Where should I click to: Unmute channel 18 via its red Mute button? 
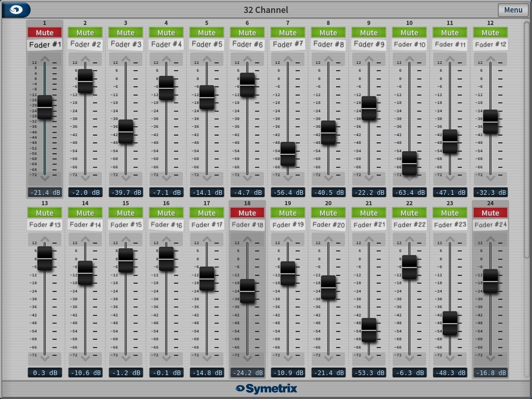(247, 213)
